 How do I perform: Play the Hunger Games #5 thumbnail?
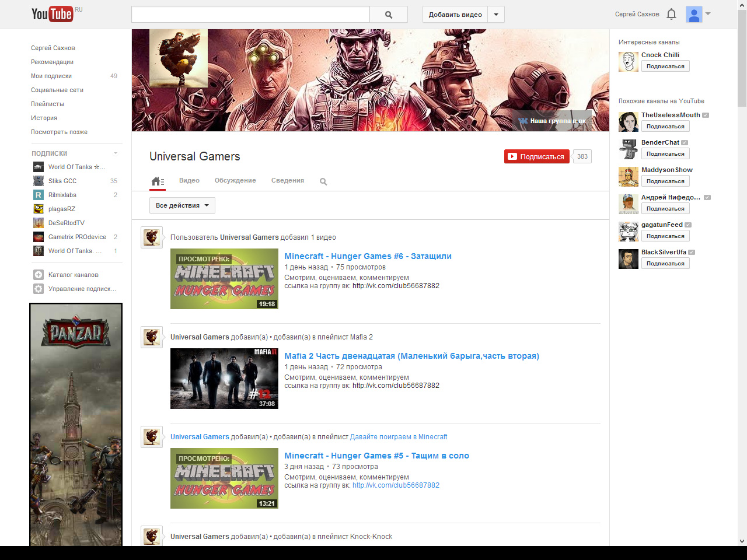tap(224, 478)
